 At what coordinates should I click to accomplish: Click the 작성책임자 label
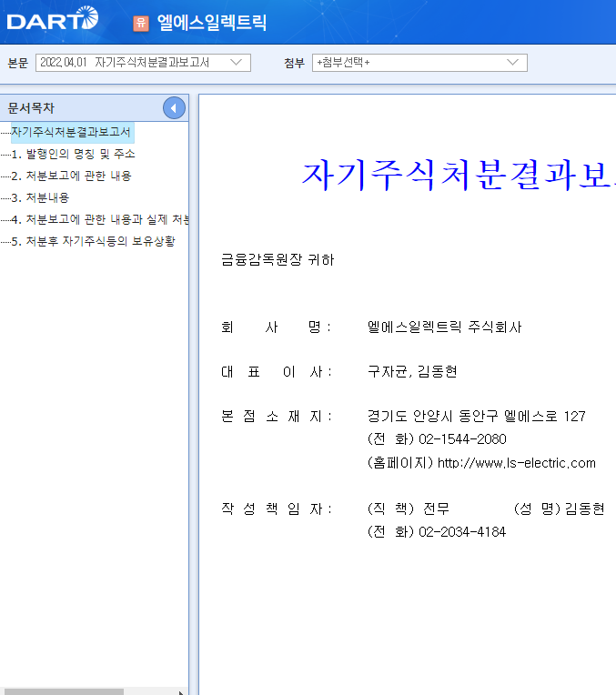click(276, 509)
